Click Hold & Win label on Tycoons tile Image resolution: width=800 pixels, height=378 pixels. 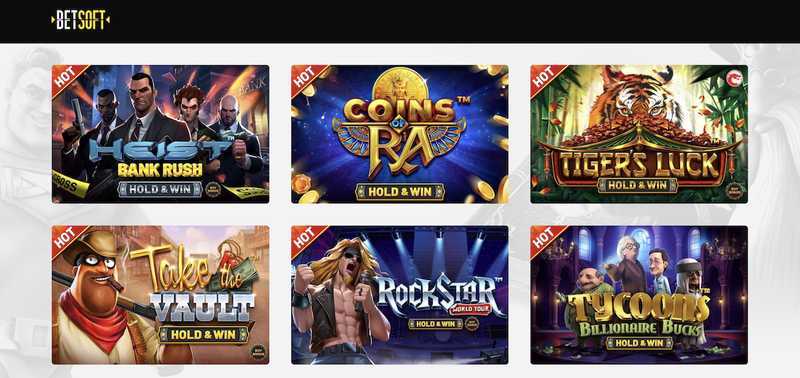(x=639, y=343)
